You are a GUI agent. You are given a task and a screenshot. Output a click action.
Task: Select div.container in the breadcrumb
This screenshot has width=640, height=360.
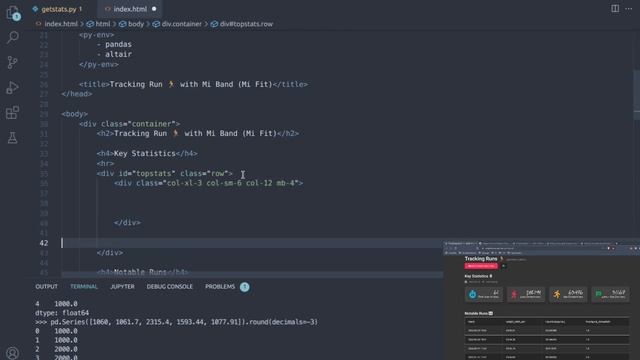181,24
